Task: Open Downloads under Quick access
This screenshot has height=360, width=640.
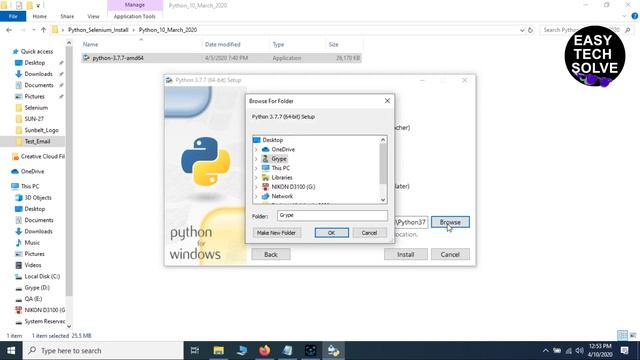Action: coord(38,74)
